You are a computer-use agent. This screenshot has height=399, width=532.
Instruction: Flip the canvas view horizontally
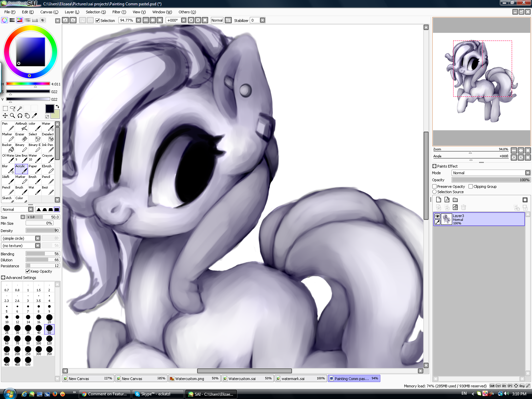coord(228,20)
